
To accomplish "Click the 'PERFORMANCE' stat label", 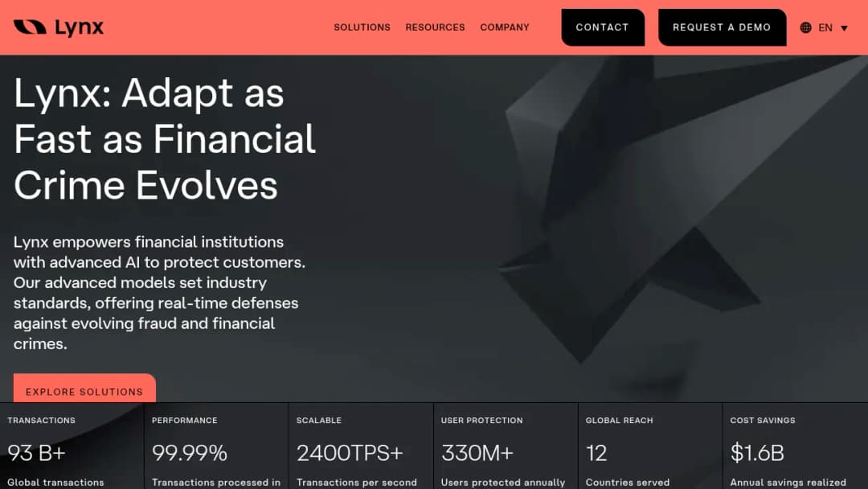I will [184, 421].
